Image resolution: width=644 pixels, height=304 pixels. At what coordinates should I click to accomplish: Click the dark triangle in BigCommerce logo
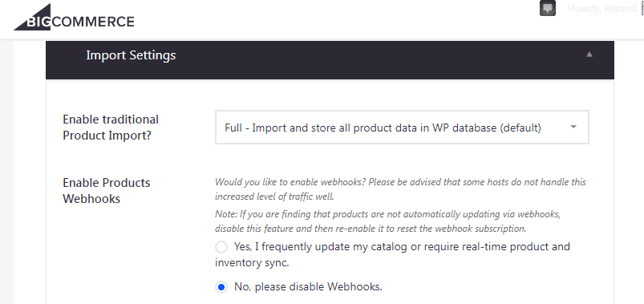pos(32,17)
